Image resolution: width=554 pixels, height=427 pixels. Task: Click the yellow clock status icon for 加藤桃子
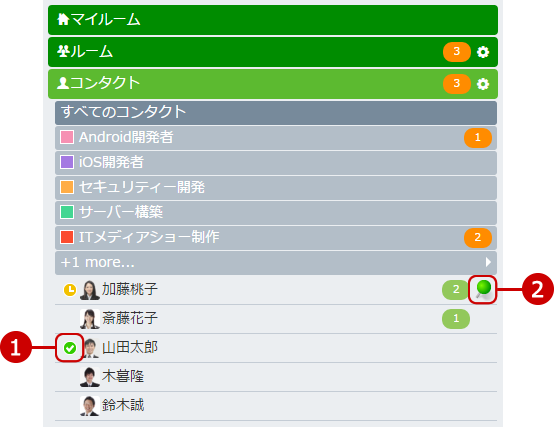pyautogui.click(x=70, y=290)
